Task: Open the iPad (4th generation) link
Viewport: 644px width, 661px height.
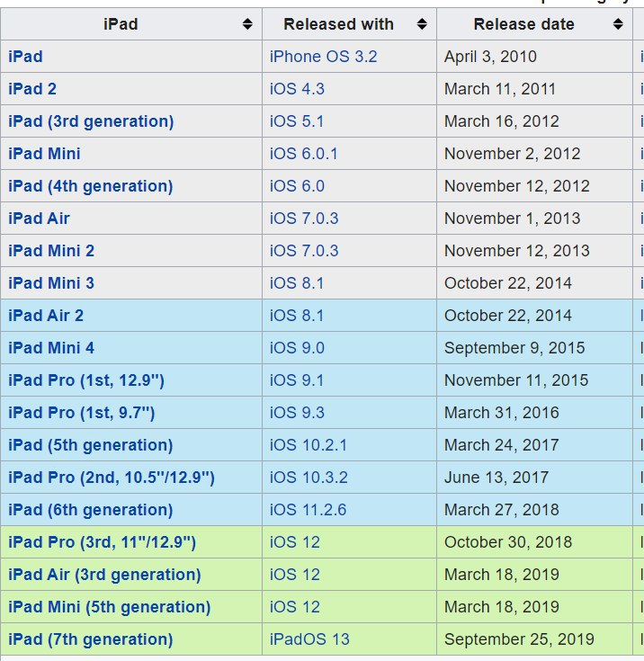Action: [90, 186]
